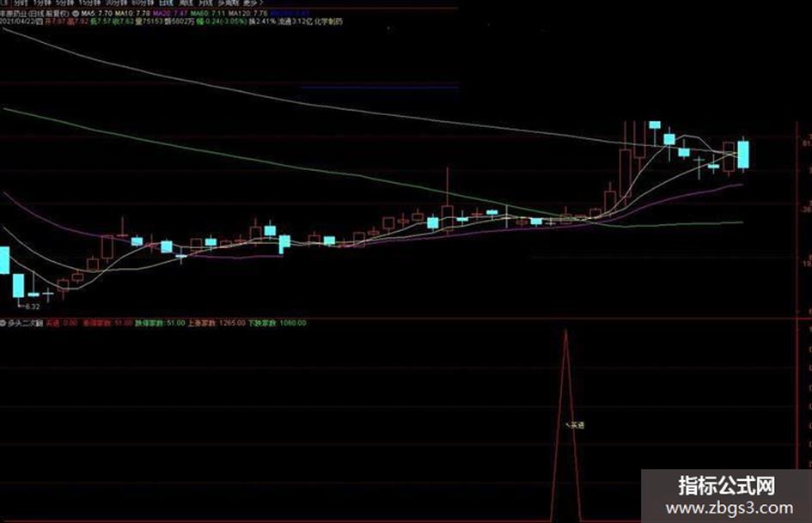Click the MA120: 7.76 indicator label
This screenshot has height=523, width=812.
tap(248, 13)
